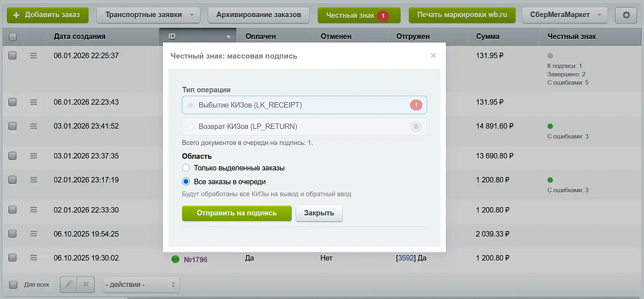
Task: Open the gear settings icon
Action: point(626,15)
